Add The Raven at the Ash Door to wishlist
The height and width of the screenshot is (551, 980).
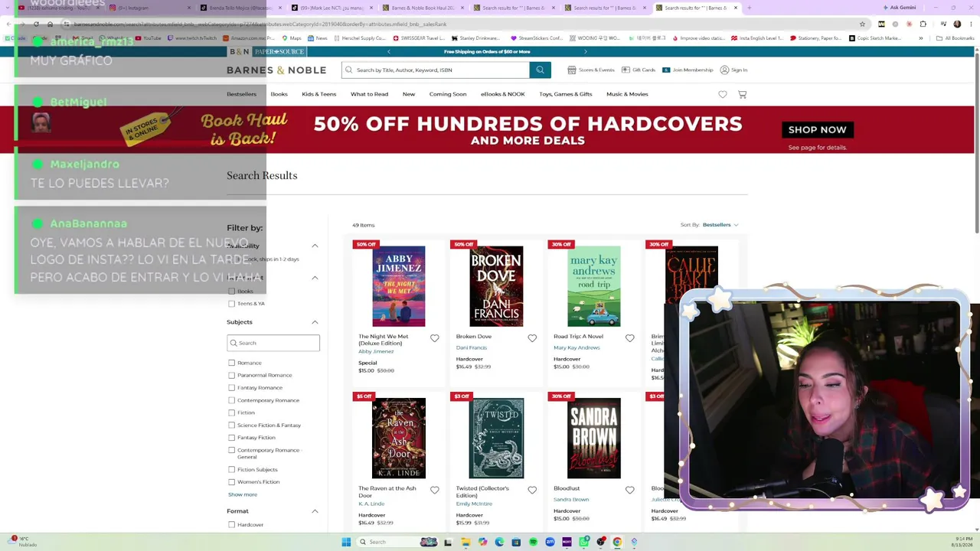pos(434,490)
